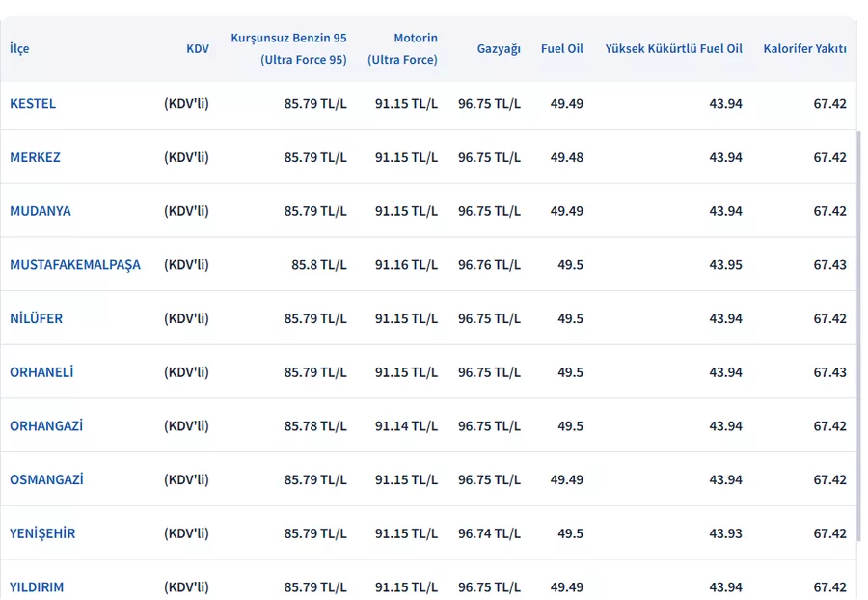
Task: Click the Kalorifer Yakıtı column header
Action: click(805, 48)
